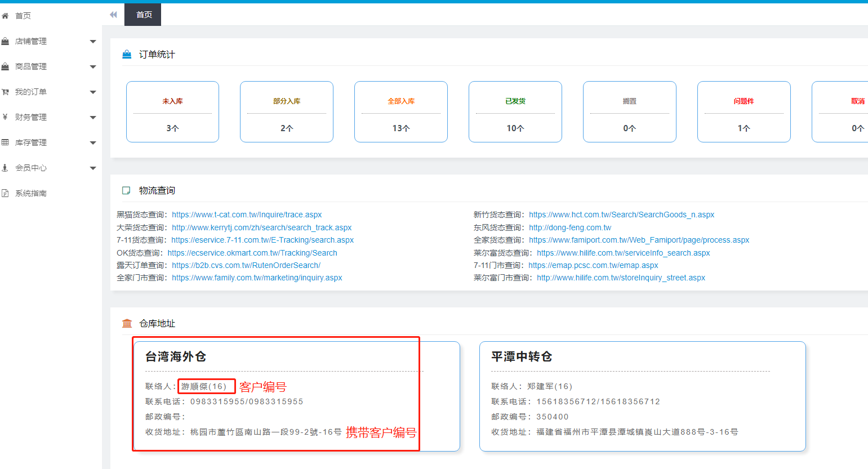Click the home icon in sidebar
Screen dimensions: 868x469
5,16
